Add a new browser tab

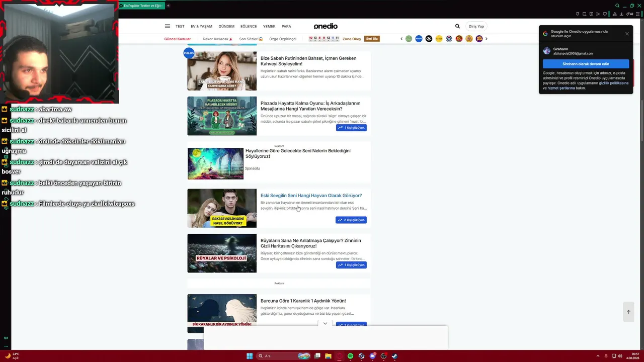tap(168, 6)
